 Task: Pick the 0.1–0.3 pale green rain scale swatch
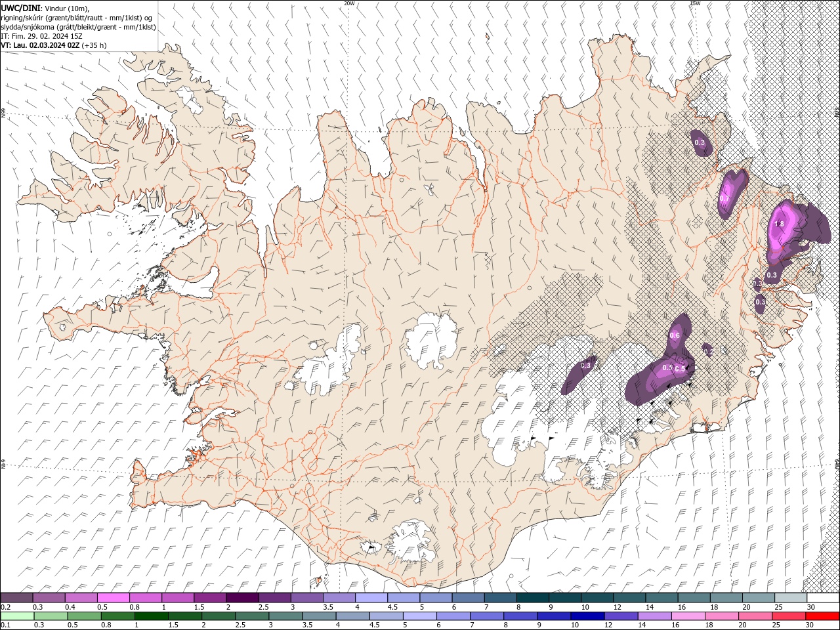tap(16, 616)
